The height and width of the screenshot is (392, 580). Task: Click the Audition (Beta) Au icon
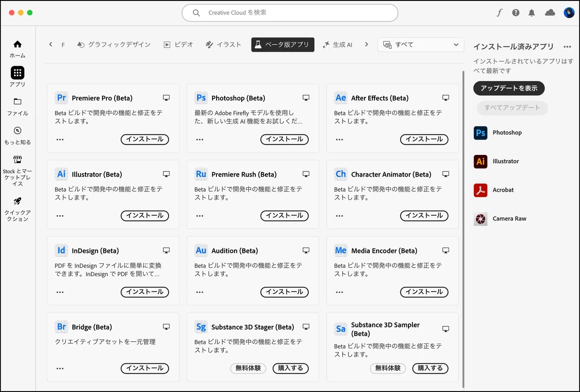[201, 250]
